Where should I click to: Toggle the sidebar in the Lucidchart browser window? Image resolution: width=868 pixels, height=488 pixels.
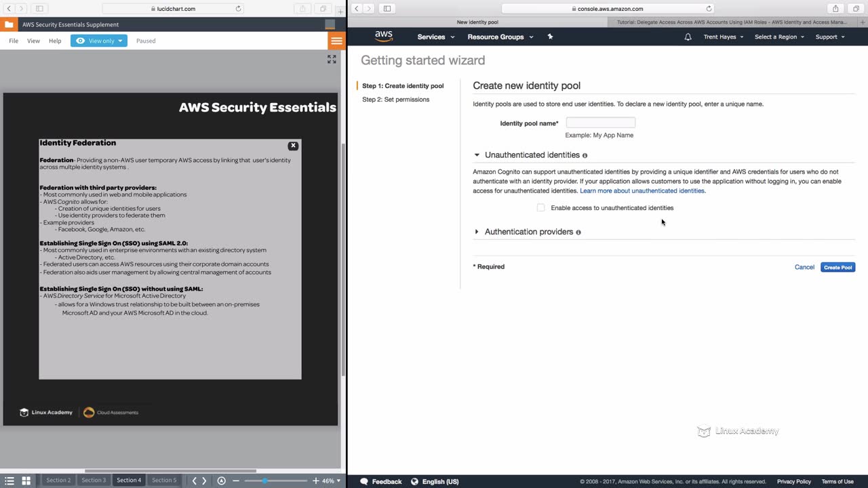(x=39, y=9)
